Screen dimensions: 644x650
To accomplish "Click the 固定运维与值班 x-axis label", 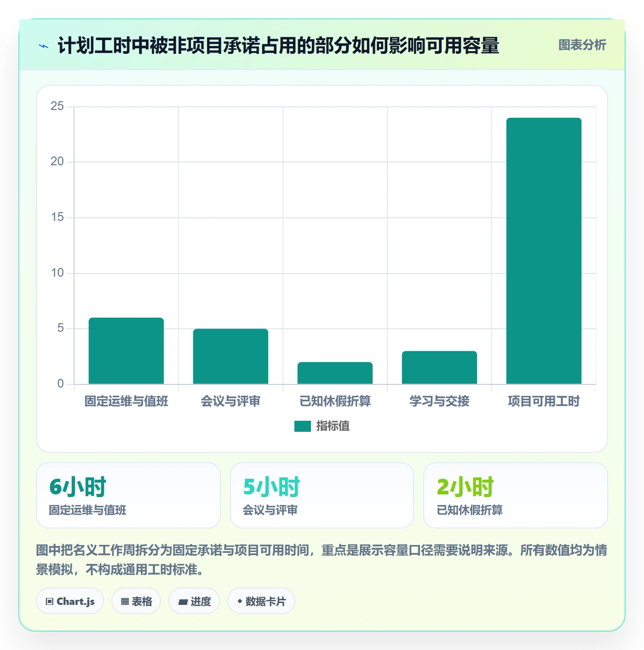I will point(126,401).
